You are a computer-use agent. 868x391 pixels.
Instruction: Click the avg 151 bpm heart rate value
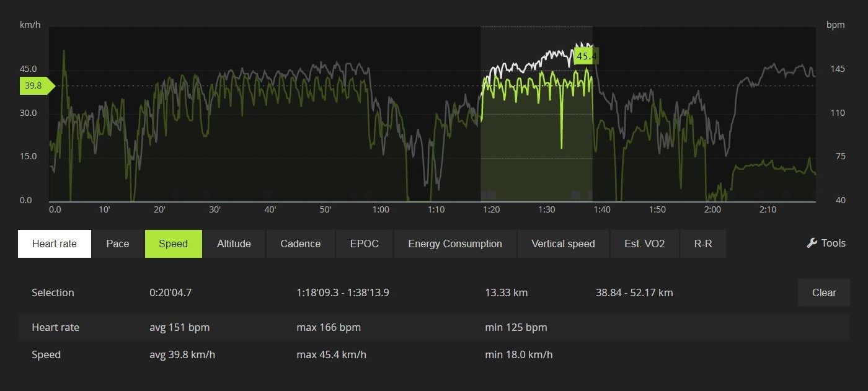(x=175, y=328)
